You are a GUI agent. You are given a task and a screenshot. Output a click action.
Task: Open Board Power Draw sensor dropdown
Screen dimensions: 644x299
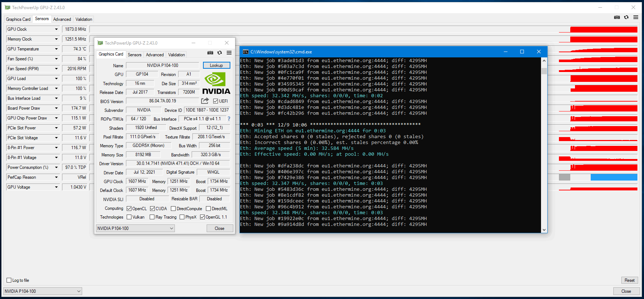click(56, 108)
